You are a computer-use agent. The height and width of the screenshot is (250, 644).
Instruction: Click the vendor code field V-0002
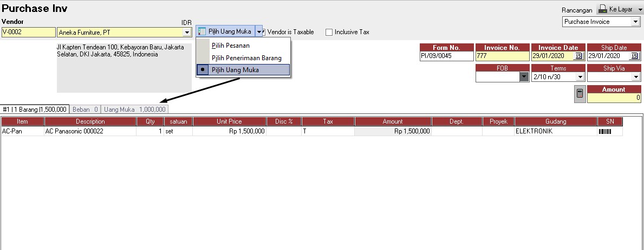[x=28, y=32]
